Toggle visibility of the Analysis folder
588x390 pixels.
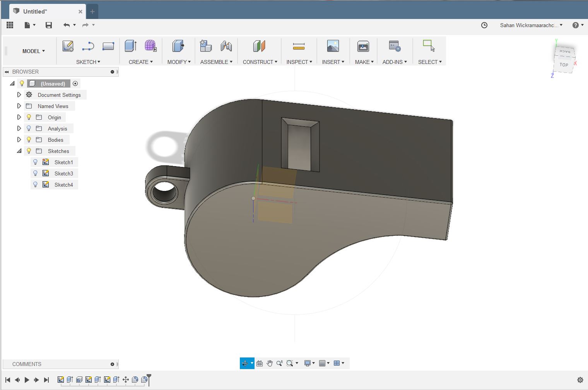29,129
